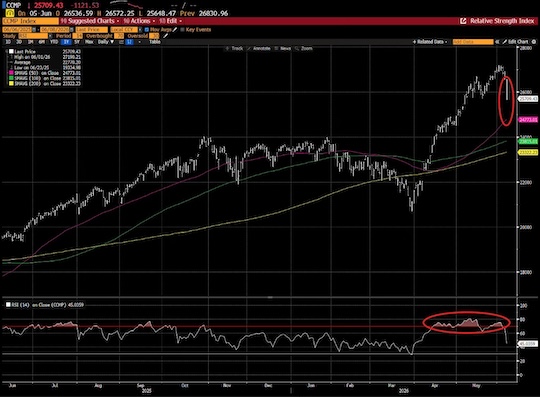Viewport: 540px width, 397px height.
Task: Select the 1M time range
Action: (31, 42)
